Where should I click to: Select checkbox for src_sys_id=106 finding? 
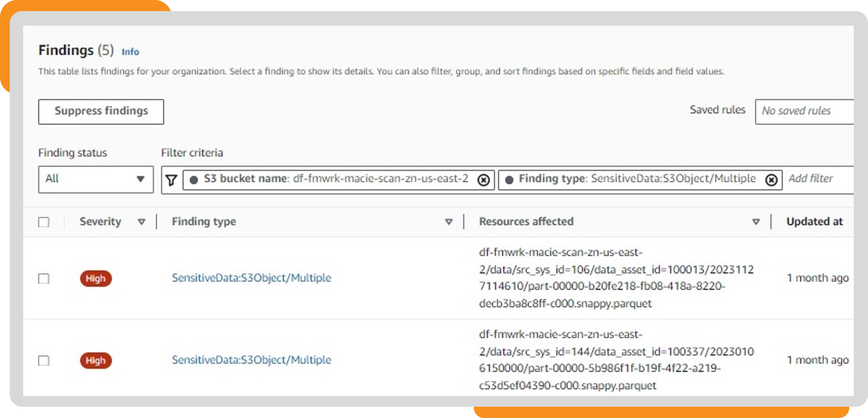pos(44,278)
